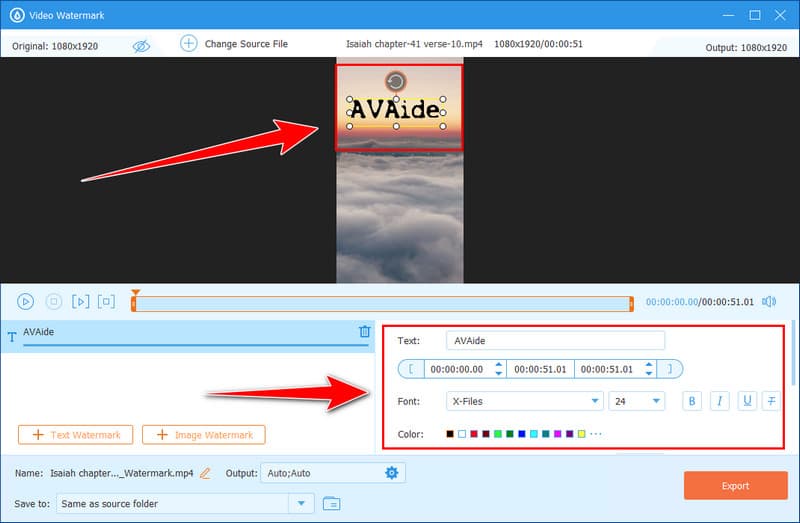Click into the Text input field
The image size is (800, 523).
coord(555,340)
